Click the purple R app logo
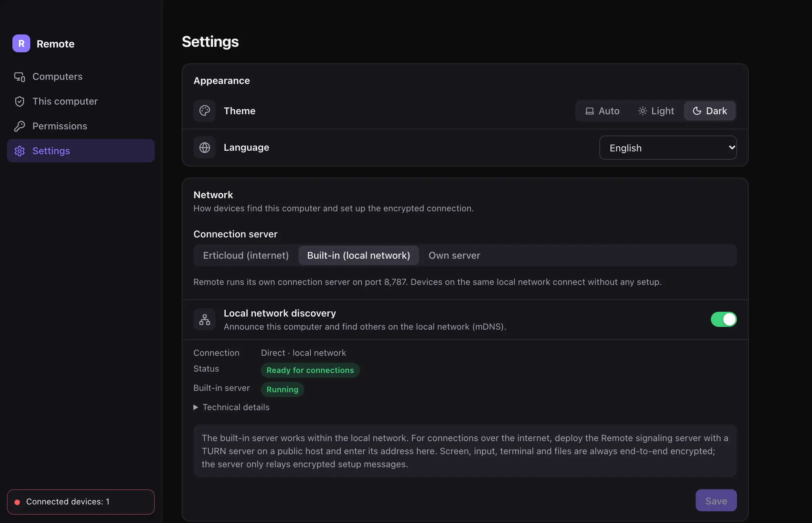 [x=21, y=43]
